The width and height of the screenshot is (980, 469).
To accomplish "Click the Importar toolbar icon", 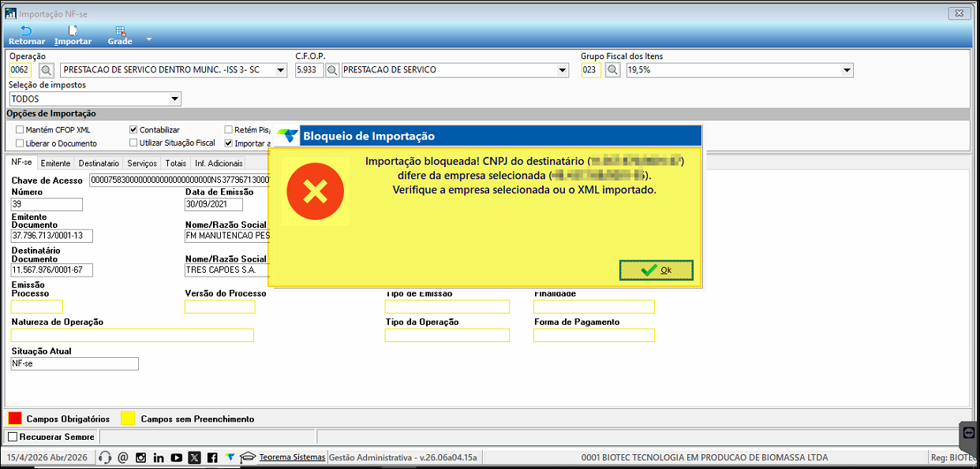I will click(x=73, y=31).
